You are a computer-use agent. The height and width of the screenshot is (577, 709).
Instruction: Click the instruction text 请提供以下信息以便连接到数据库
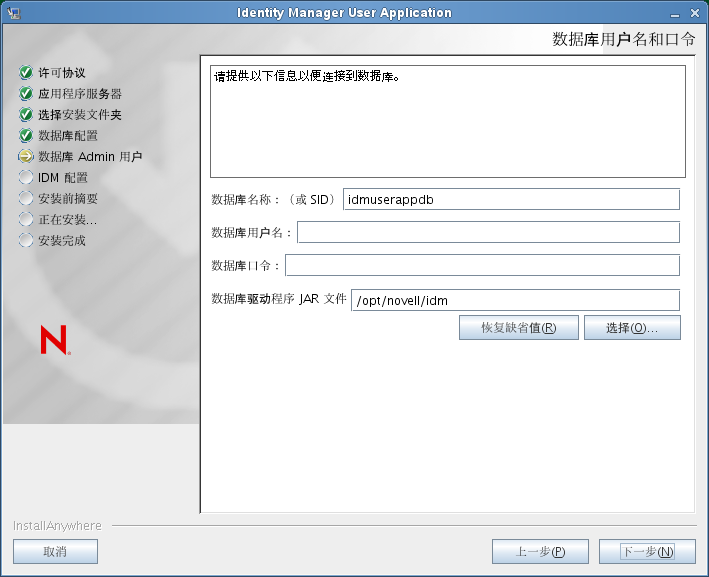coord(307,76)
